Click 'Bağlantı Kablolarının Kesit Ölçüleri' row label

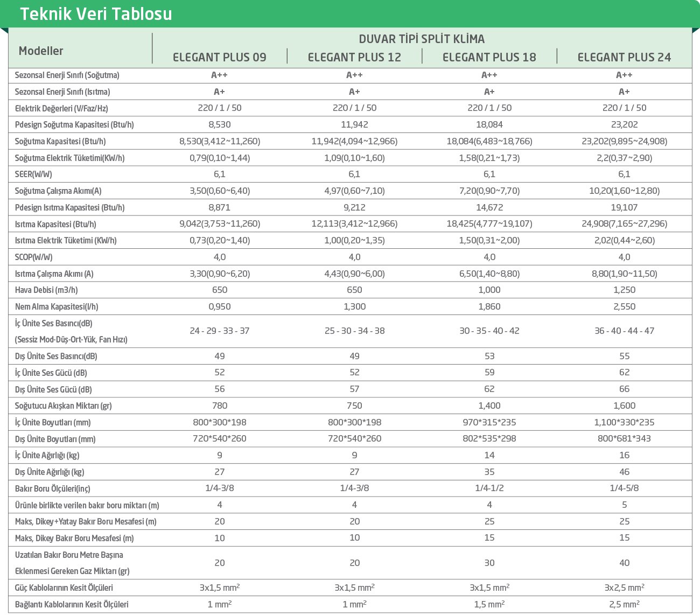(72, 605)
